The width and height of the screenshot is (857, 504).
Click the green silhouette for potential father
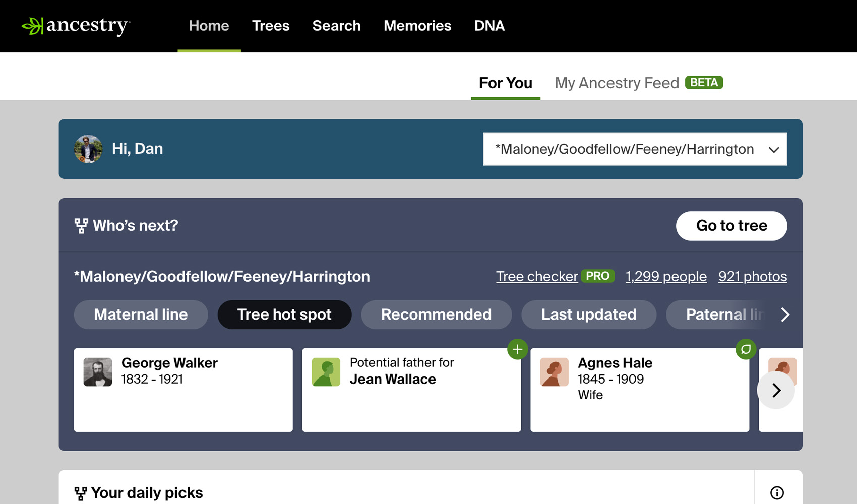(326, 372)
